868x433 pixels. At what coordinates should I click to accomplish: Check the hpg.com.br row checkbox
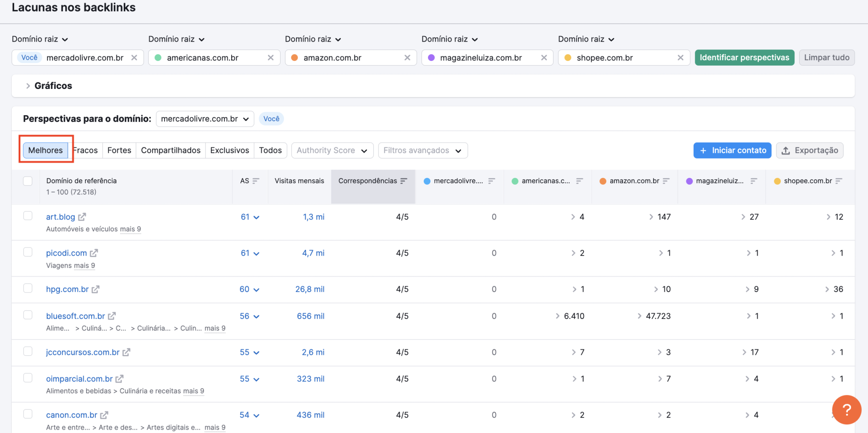[28, 288]
